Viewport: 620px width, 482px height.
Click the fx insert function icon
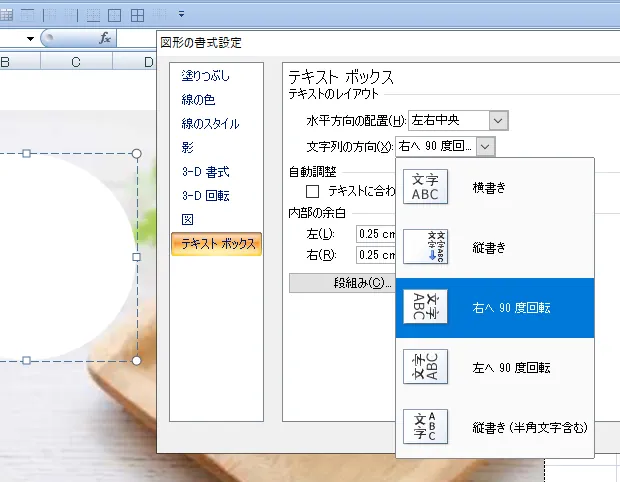[x=105, y=38]
